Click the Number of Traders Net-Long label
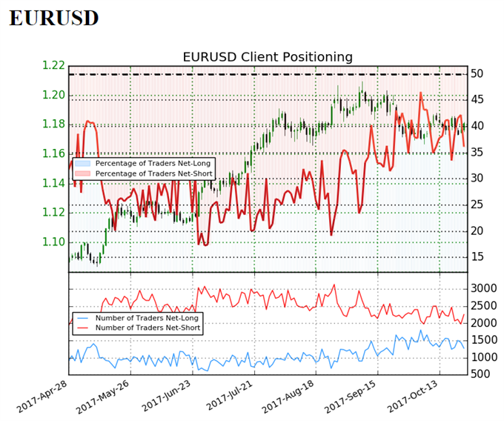 tap(147, 318)
